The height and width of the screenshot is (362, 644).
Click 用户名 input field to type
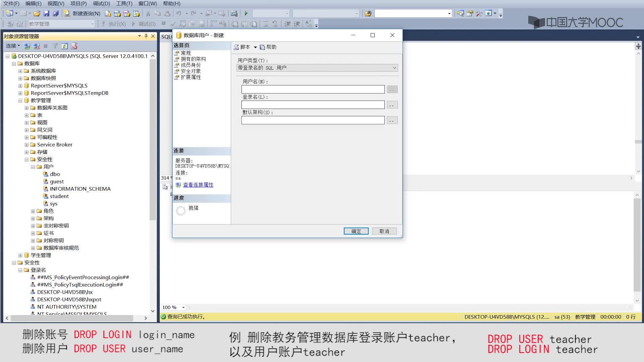point(312,89)
